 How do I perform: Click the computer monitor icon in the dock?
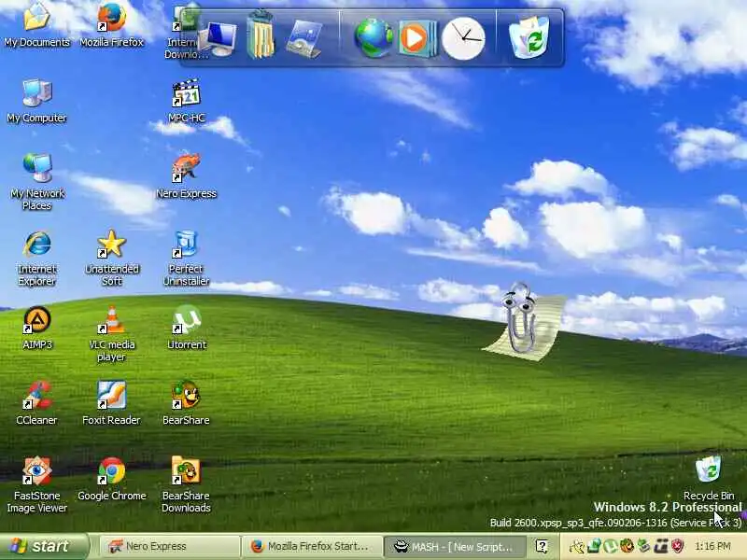tap(218, 40)
